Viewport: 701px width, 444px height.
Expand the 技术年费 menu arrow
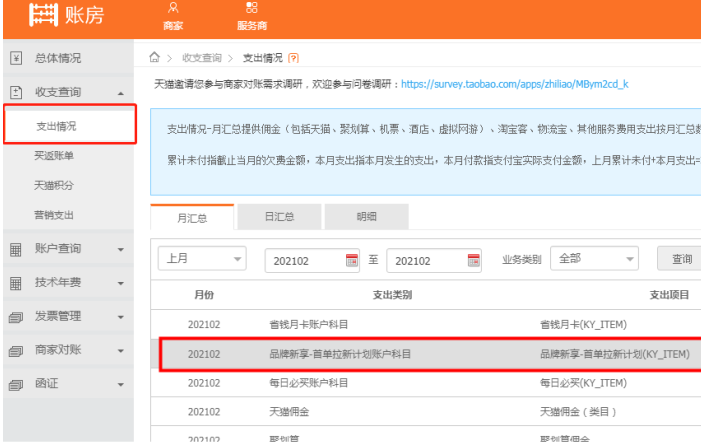[x=121, y=283]
